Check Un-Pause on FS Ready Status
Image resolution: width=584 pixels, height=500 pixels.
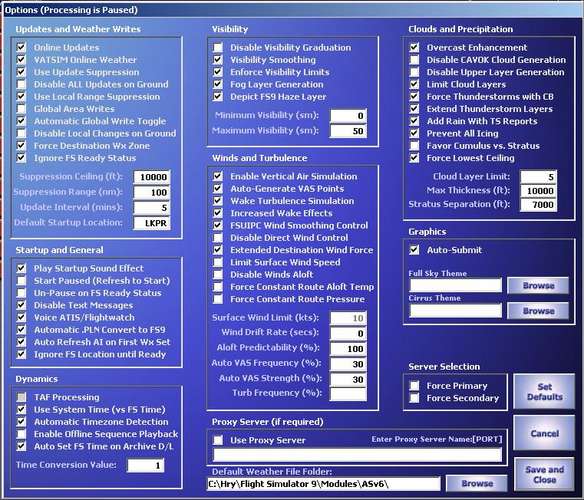[x=21, y=293]
